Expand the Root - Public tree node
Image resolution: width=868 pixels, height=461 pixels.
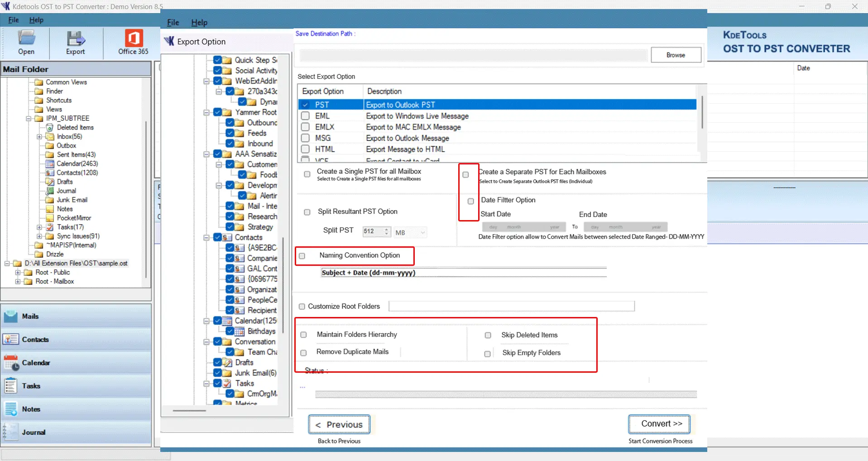pyautogui.click(x=18, y=272)
